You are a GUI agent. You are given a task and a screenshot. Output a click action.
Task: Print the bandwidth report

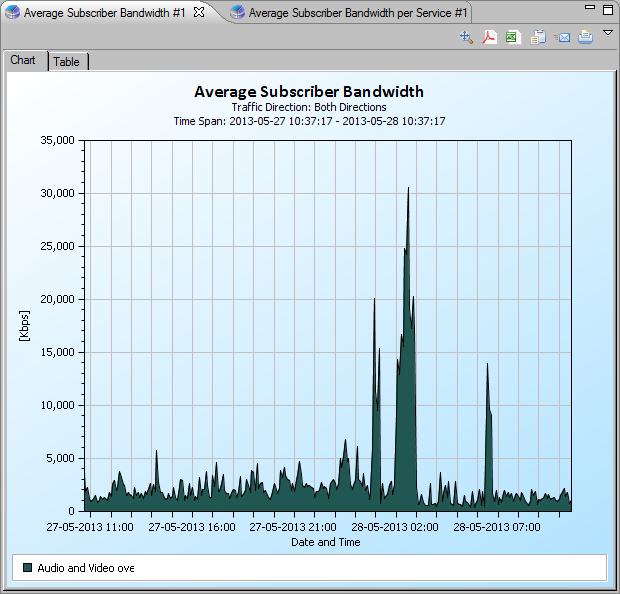tap(585, 37)
